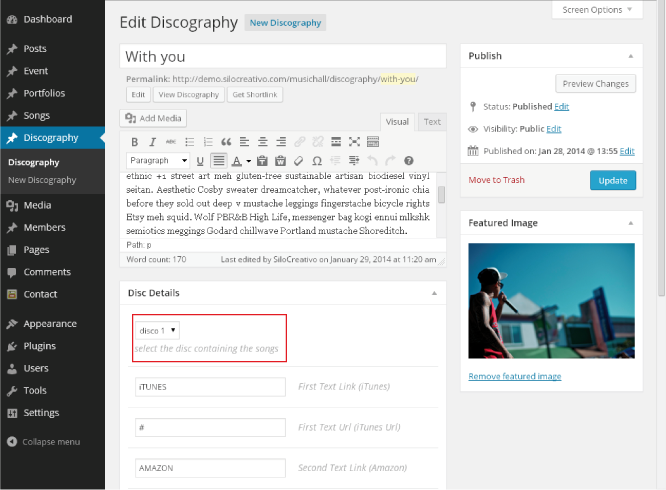The image size is (666, 490).
Task: Click Paste as plain text icon
Action: pos(262,161)
